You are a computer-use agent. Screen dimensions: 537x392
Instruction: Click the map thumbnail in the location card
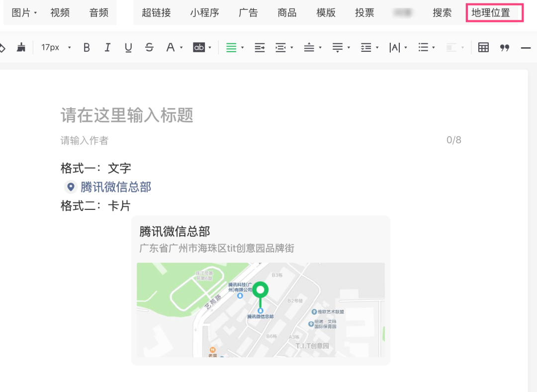pos(261,310)
